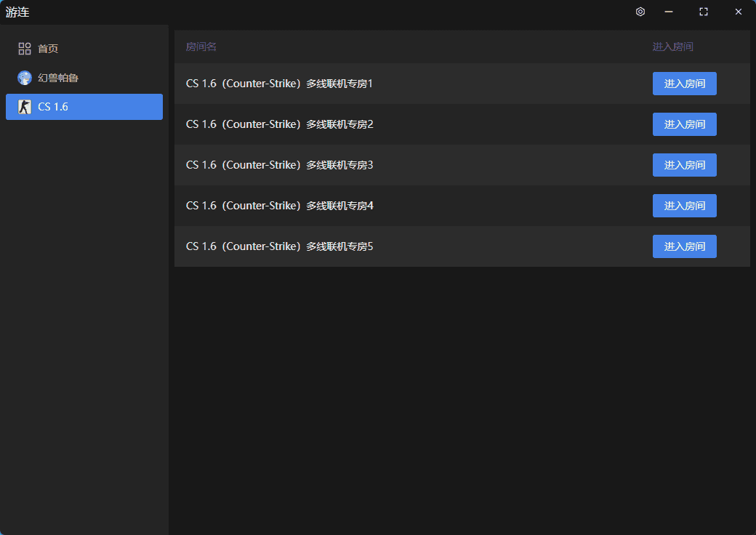
Task: Click the room name 多线联机专房4 text
Action: point(280,206)
